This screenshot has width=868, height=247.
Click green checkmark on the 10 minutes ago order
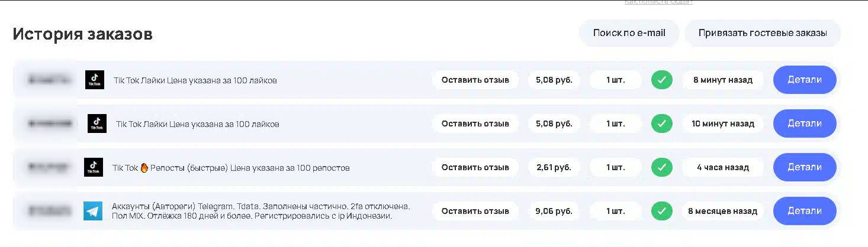[662, 123]
